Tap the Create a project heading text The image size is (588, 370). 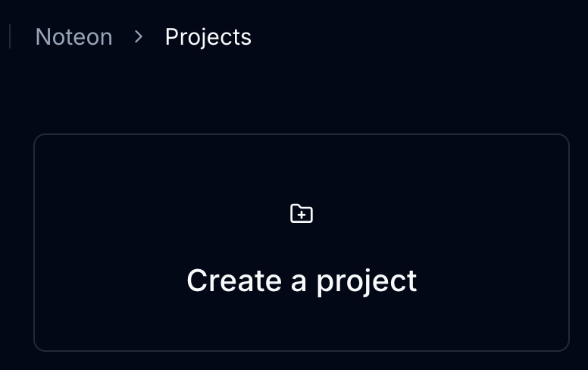[302, 281]
